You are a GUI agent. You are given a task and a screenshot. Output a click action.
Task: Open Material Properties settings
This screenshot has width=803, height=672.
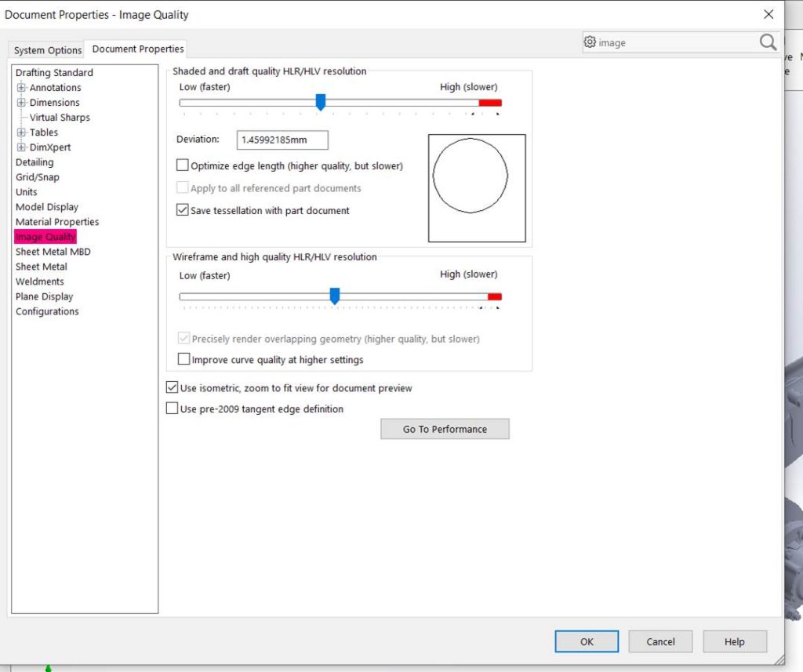[56, 222]
